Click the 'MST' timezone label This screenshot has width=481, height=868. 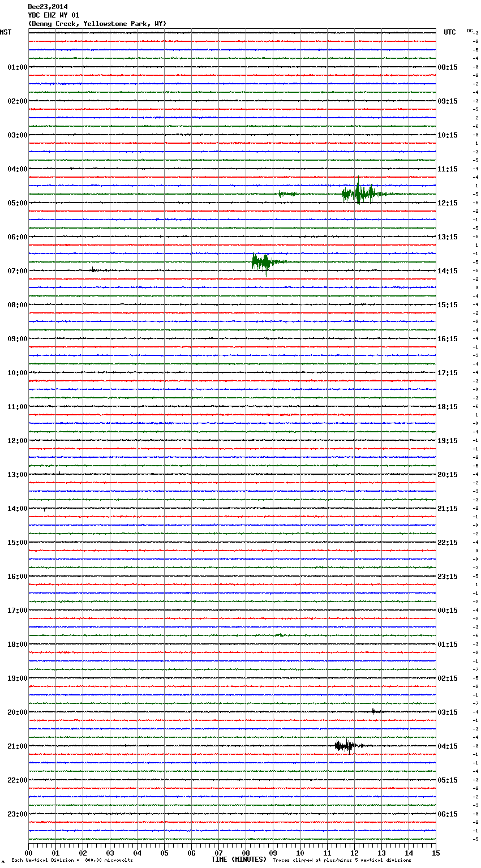[6, 32]
